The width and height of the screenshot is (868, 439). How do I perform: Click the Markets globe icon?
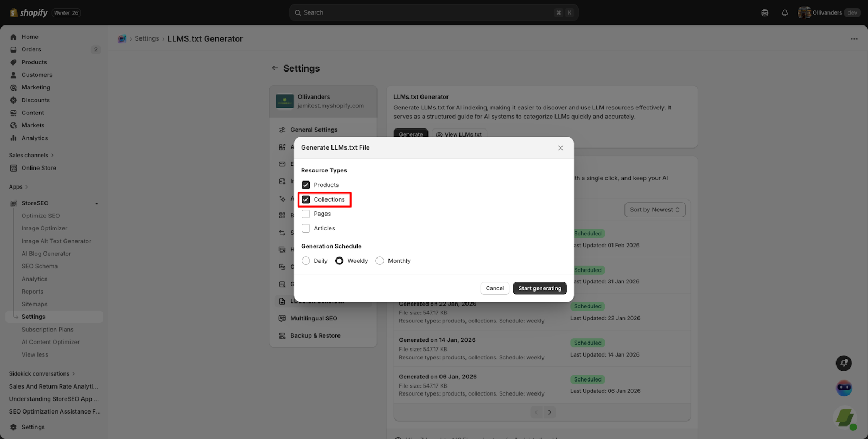click(x=14, y=125)
